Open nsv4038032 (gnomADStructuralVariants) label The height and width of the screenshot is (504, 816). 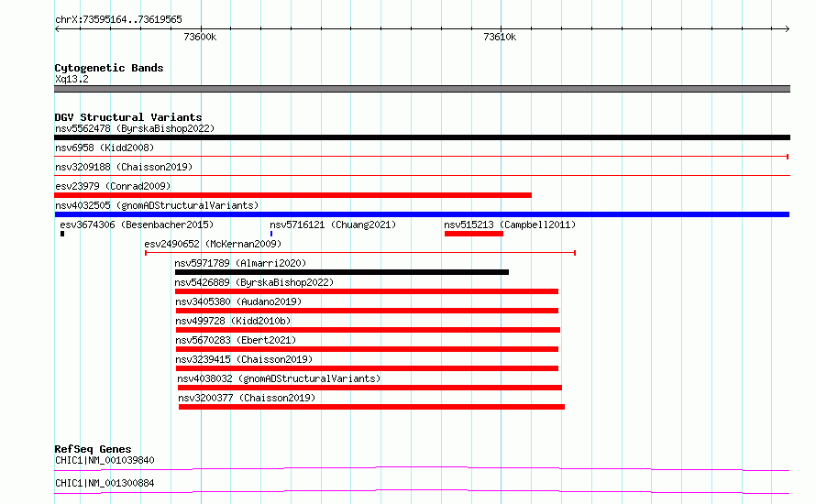279,378
